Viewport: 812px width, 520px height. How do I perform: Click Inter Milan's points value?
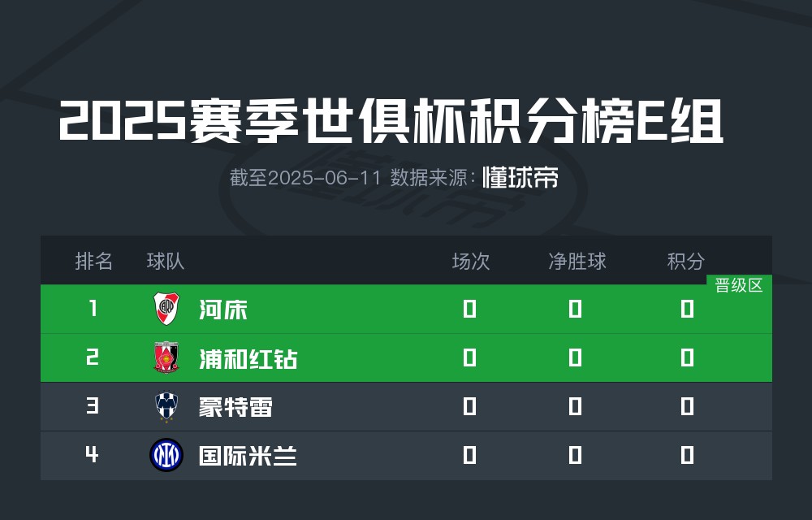687,455
